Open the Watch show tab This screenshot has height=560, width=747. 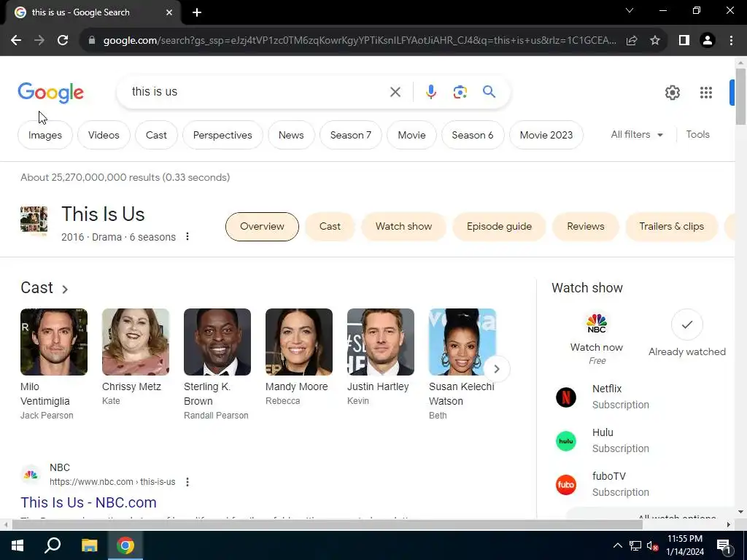click(403, 227)
